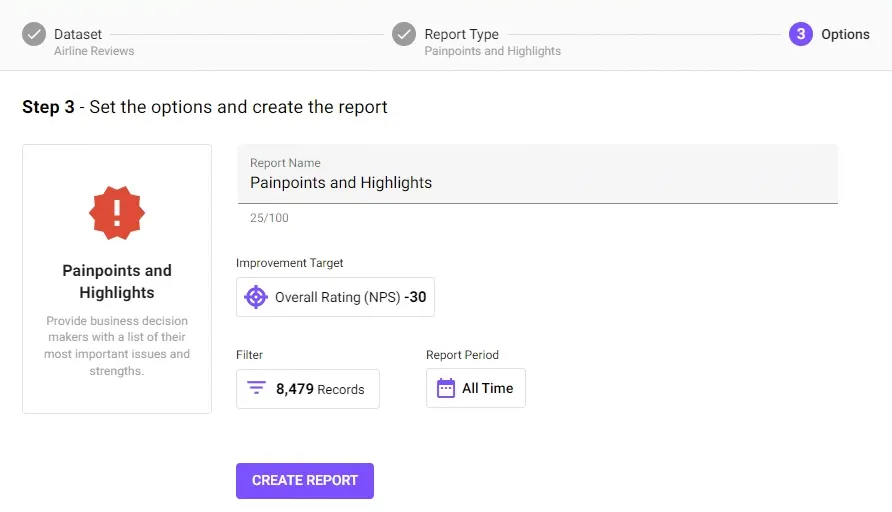This screenshot has height=512, width=892.
Task: Click the step 3 Options circle icon
Action: point(800,34)
